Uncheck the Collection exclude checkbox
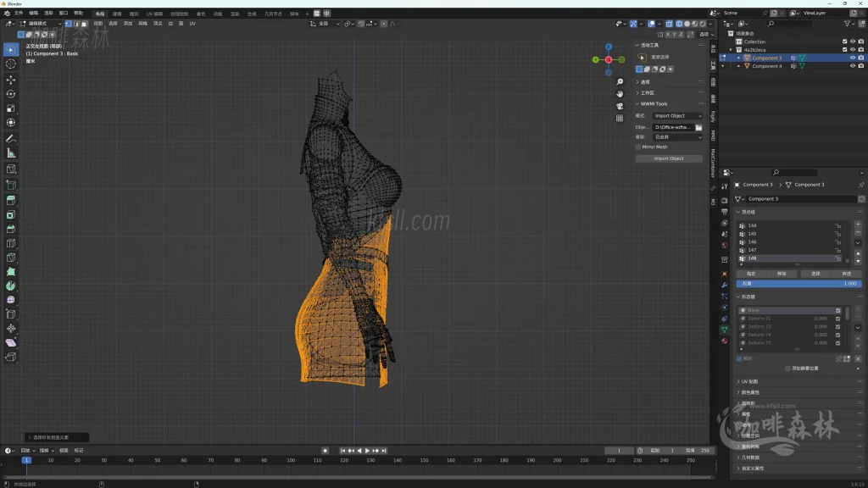The height and width of the screenshot is (488, 868). pos(845,42)
